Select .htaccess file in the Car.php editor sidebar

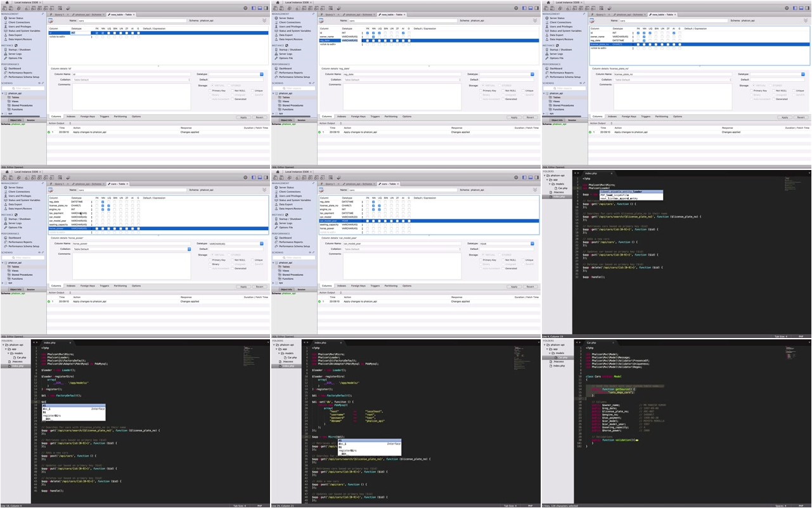(x=559, y=361)
